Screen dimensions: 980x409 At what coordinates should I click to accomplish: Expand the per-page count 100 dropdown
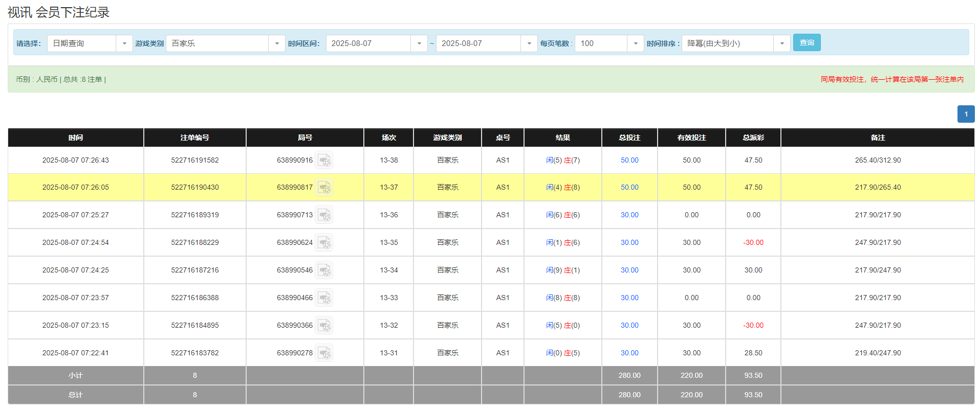(x=635, y=43)
